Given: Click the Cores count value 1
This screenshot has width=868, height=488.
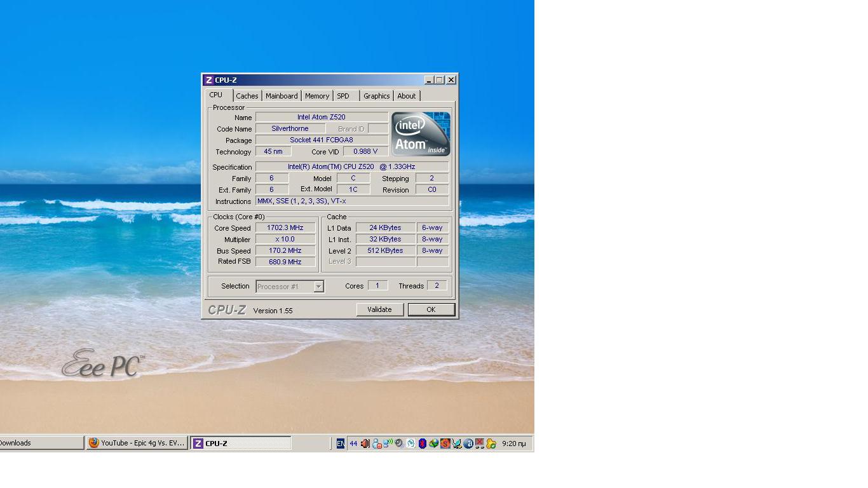Looking at the screenshot, I should pos(377,286).
